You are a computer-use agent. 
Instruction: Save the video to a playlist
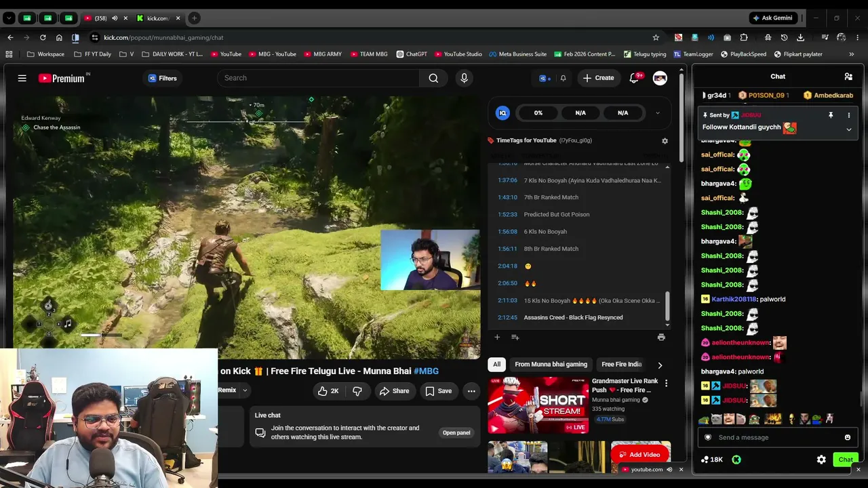(438, 391)
